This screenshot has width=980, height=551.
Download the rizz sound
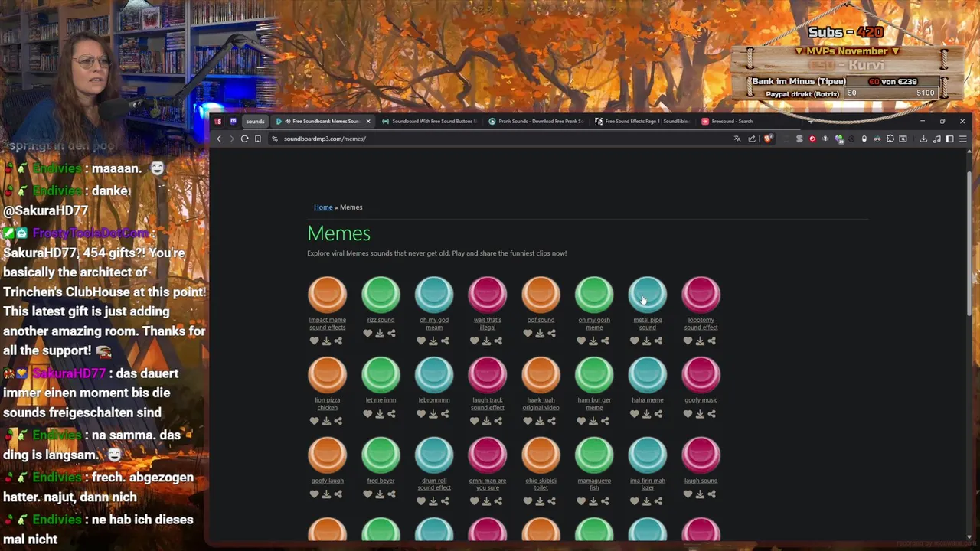pos(380,334)
